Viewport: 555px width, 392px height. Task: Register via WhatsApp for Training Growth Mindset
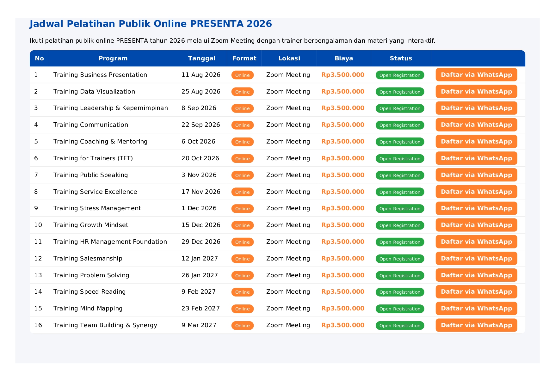pyautogui.click(x=476, y=225)
